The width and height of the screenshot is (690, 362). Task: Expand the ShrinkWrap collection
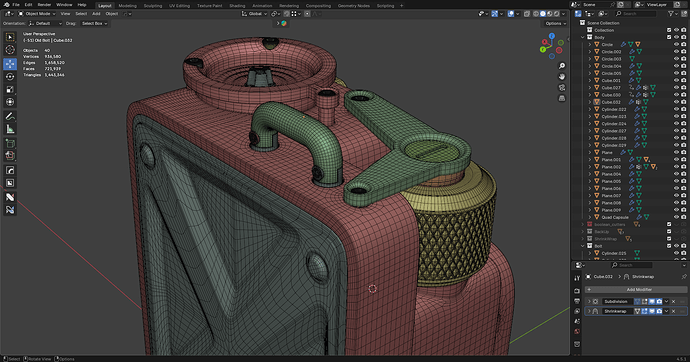tap(583, 239)
